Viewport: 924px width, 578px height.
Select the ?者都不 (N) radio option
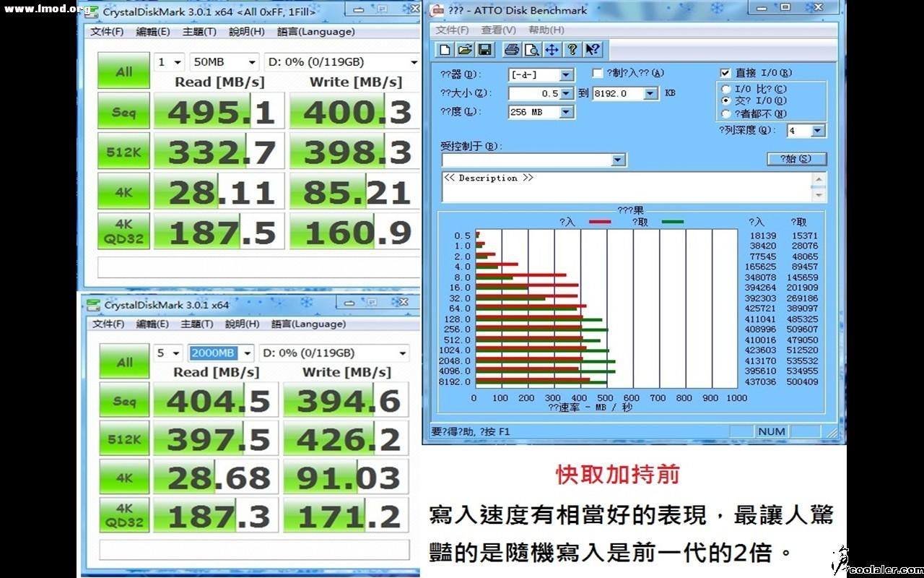click(x=726, y=113)
